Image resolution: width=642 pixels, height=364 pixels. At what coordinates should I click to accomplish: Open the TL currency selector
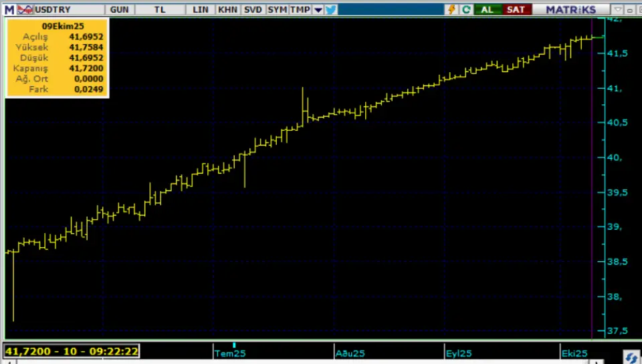(x=159, y=9)
